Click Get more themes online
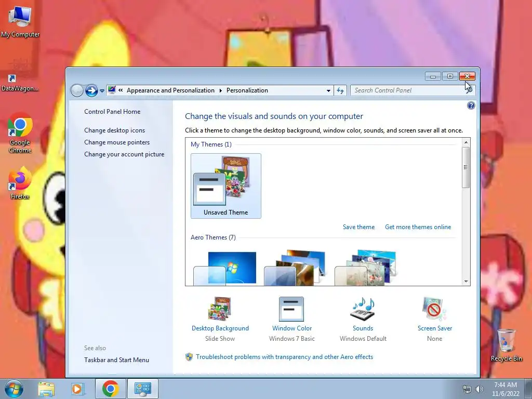 (x=418, y=227)
